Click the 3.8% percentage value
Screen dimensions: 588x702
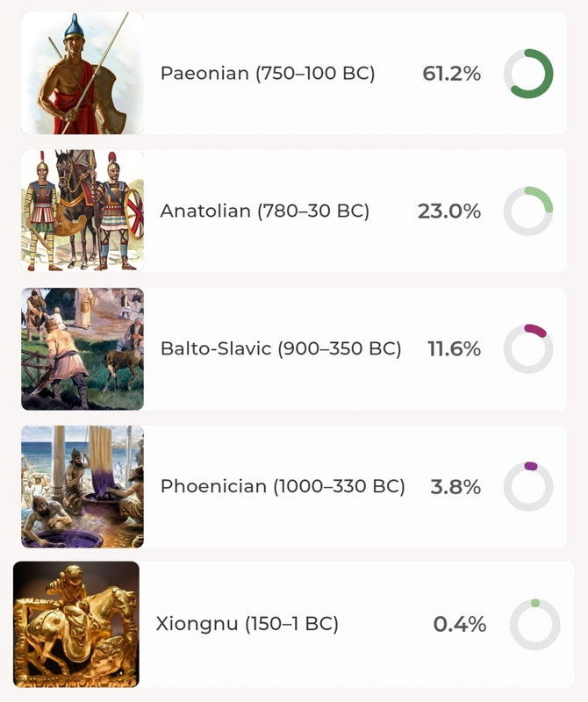(455, 487)
